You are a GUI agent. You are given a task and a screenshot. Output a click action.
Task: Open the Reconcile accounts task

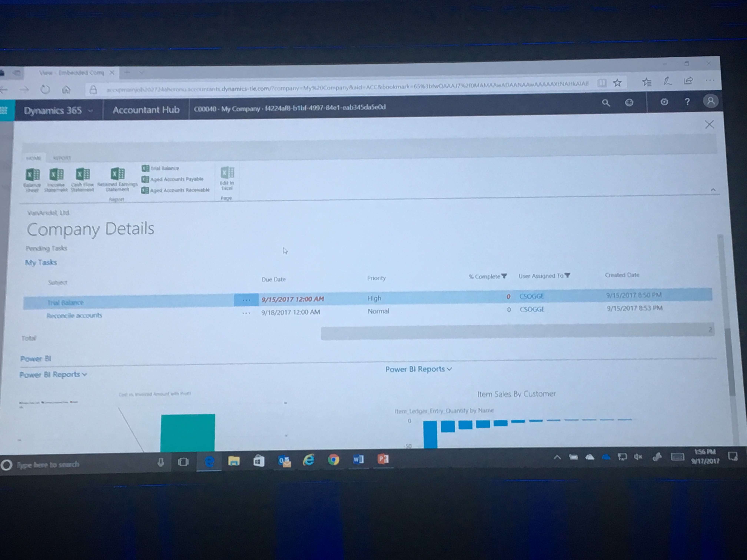coord(74,315)
